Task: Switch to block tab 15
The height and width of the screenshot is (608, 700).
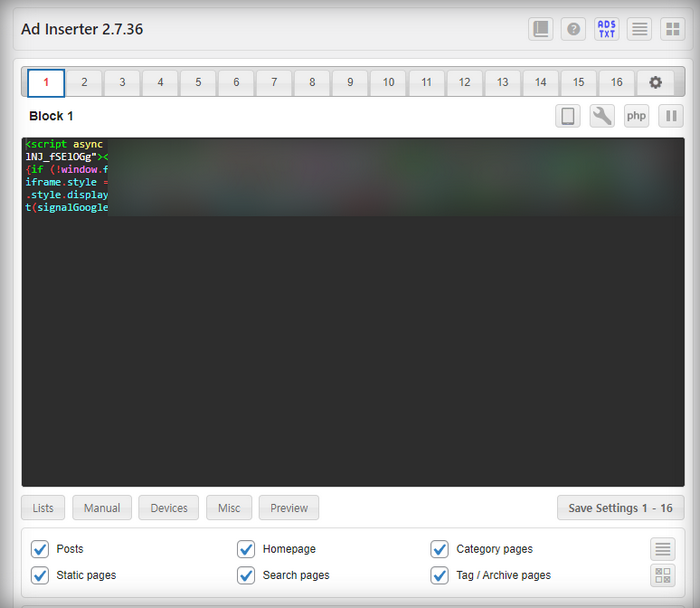Action: (579, 83)
